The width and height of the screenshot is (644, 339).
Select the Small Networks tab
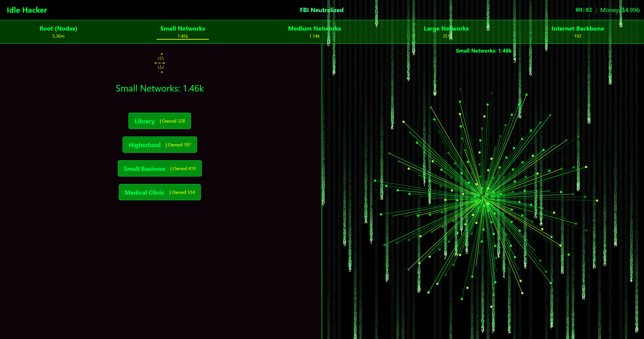[x=182, y=32]
